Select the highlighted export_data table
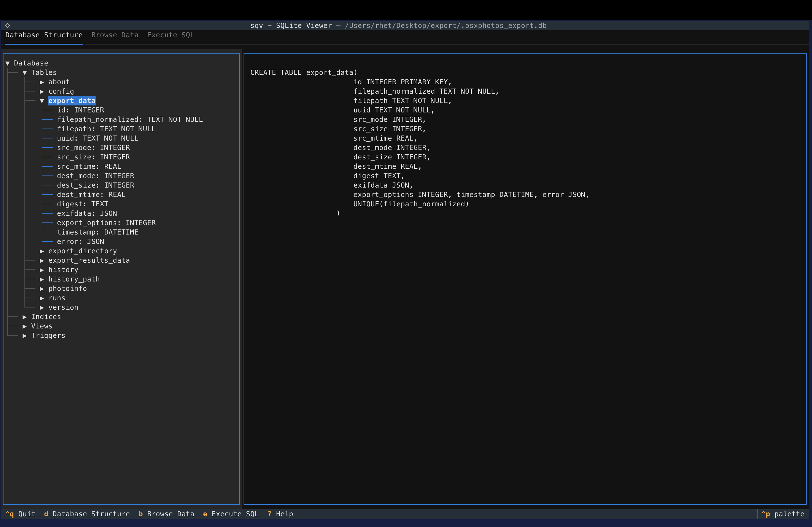 click(72, 101)
